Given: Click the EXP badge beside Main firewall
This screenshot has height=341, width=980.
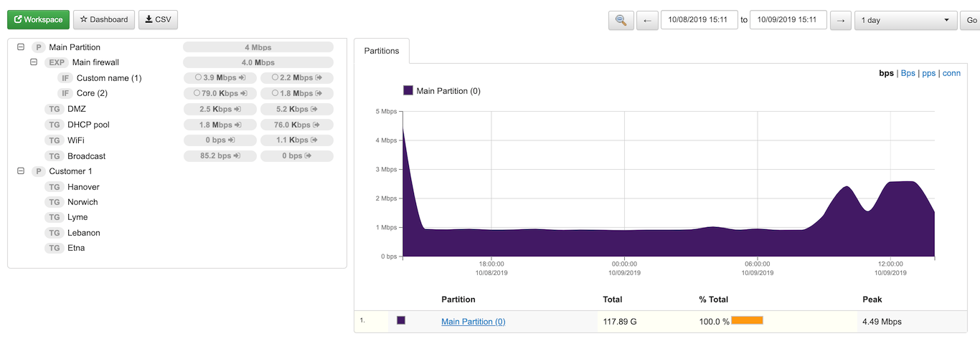Looking at the screenshot, I should click(x=57, y=62).
